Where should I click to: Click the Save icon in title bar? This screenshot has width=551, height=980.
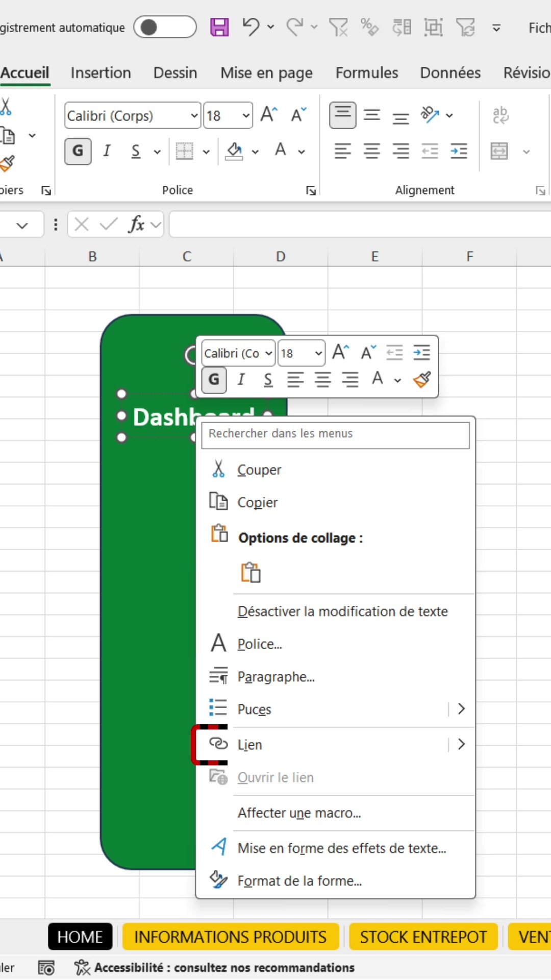[219, 27]
